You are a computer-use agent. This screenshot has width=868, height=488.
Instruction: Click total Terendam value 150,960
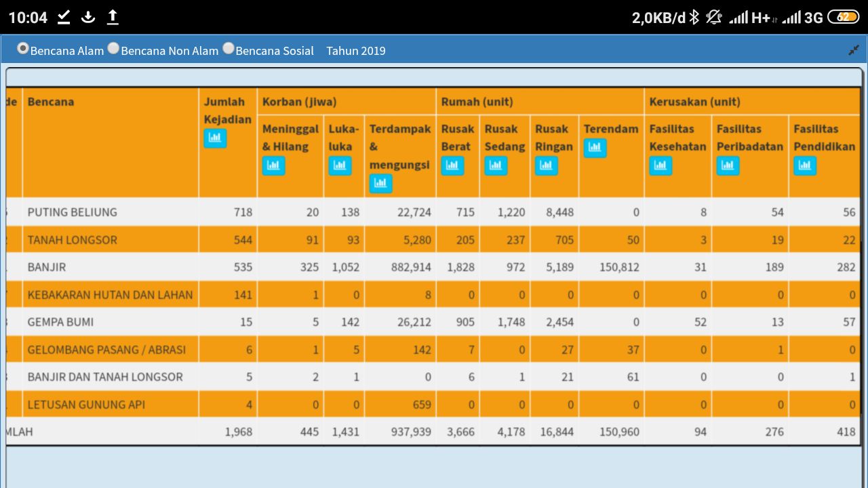(x=619, y=432)
